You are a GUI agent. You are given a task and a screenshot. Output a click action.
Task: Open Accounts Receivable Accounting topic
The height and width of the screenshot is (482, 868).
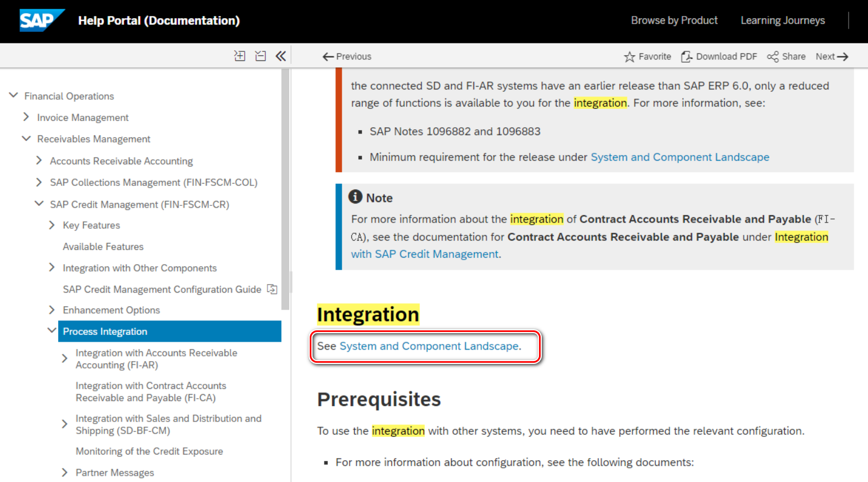(121, 161)
